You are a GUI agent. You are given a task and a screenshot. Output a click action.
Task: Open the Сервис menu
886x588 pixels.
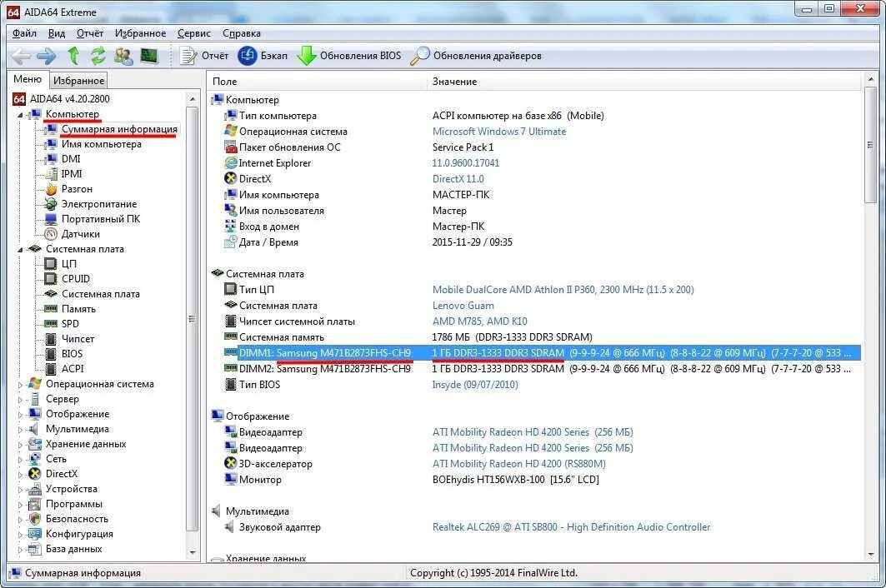click(194, 33)
